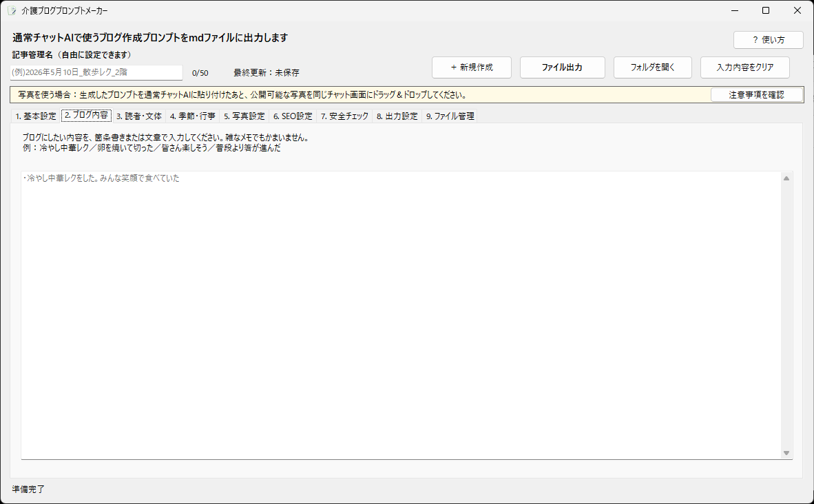Focus the 記事管理名 input field
The width and height of the screenshot is (814, 504).
tap(96, 72)
